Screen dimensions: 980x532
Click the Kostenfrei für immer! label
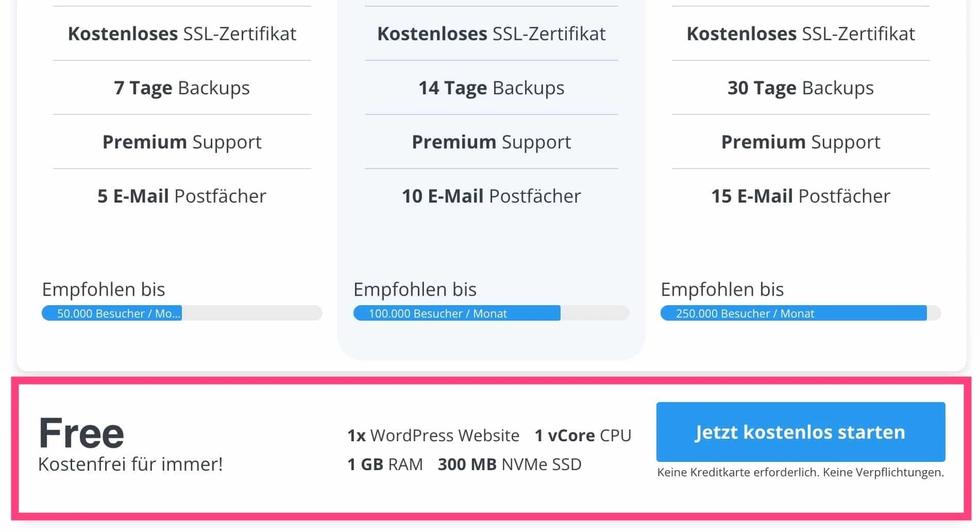[130, 463]
